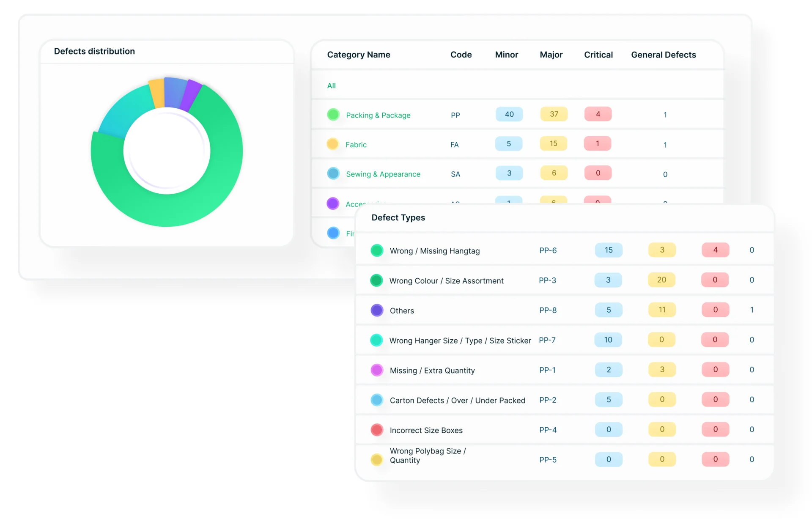Click the teal dot beside Wrong Hanger Size

point(376,340)
